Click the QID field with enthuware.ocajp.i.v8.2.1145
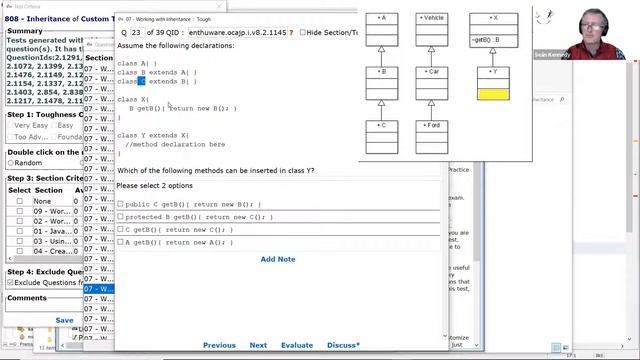640x360 pixels. click(x=238, y=33)
